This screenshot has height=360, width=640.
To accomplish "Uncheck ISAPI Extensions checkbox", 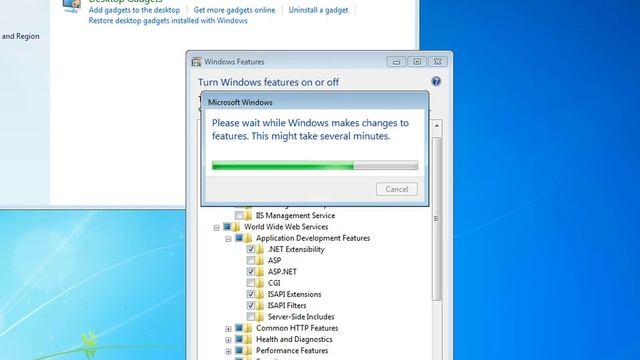I will 251,294.
